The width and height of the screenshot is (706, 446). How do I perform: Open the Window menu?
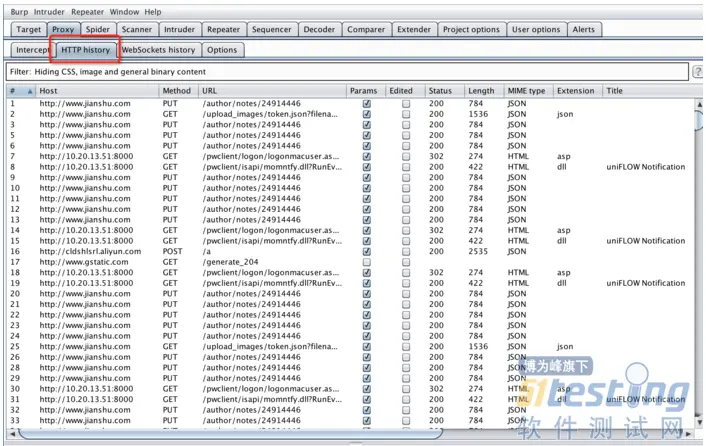coord(124,12)
